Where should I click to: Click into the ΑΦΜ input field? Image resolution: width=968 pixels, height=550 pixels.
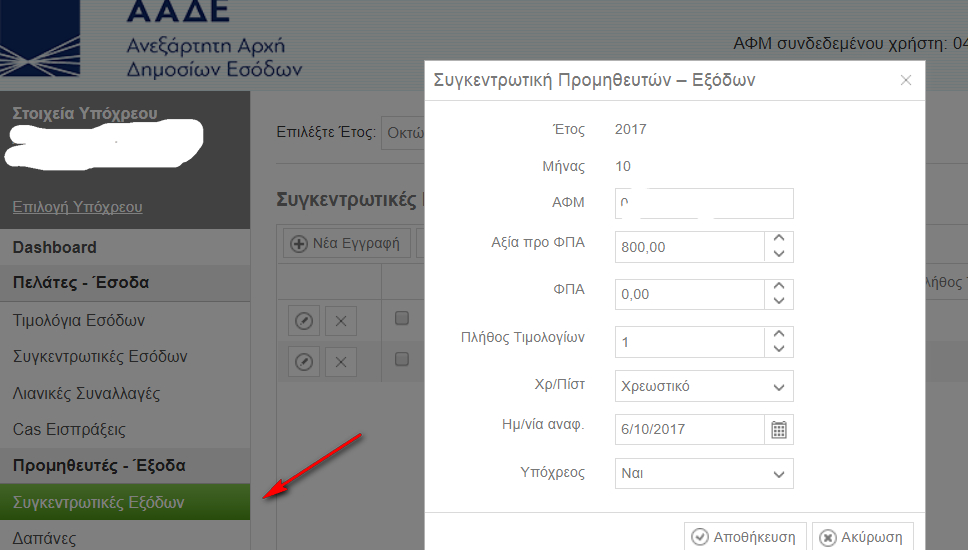(x=704, y=203)
